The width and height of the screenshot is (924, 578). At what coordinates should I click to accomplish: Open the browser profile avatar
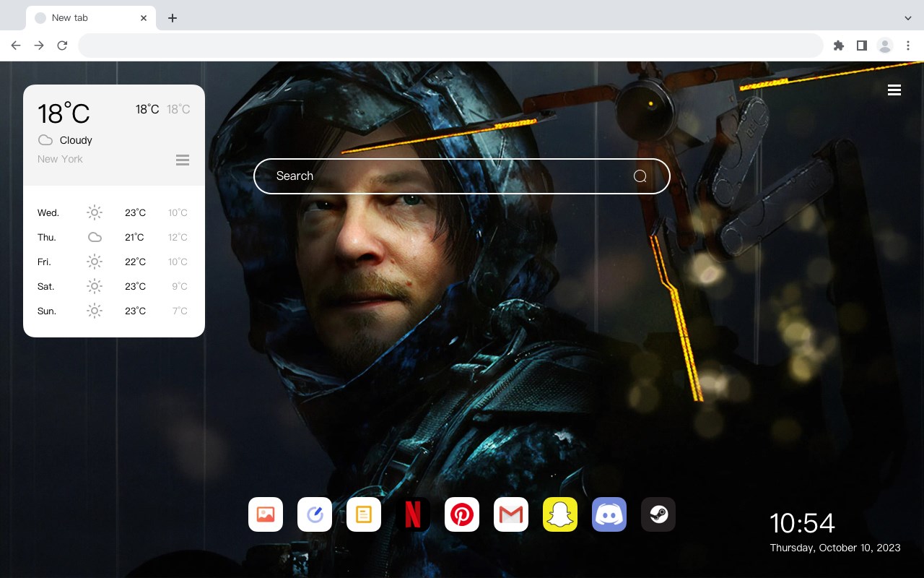click(885, 46)
